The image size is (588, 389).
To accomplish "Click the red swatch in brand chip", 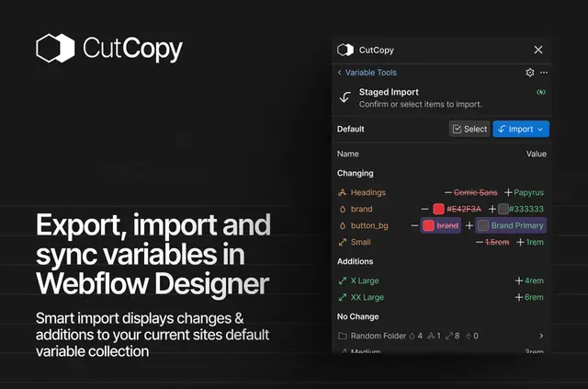I will [428, 225].
